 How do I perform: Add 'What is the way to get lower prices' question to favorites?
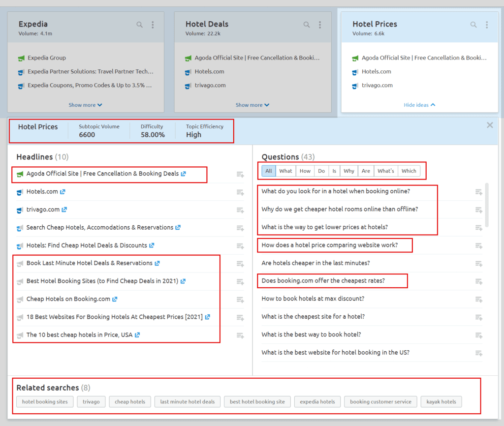coord(478,228)
